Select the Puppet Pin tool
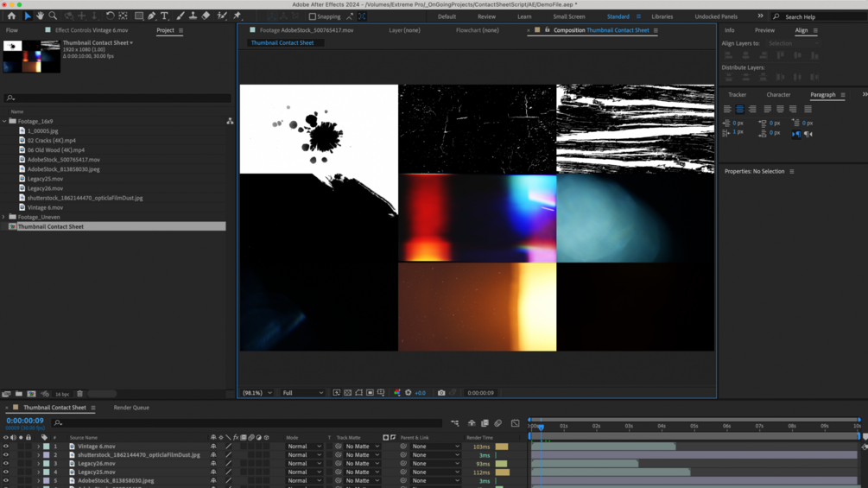This screenshot has height=488, width=868. [237, 16]
